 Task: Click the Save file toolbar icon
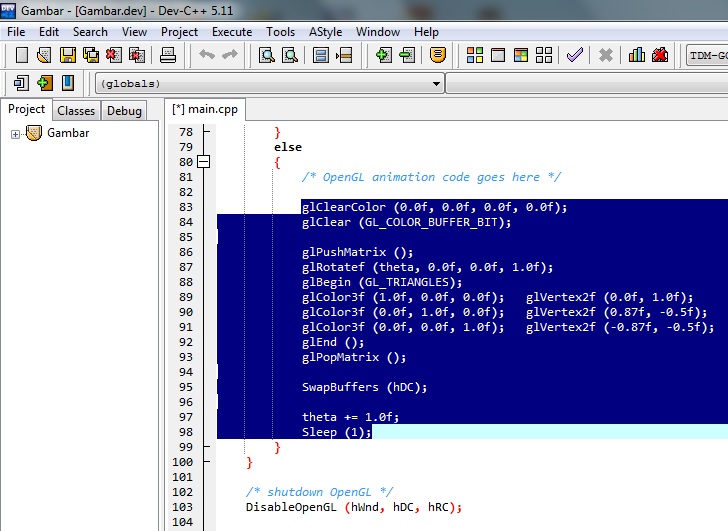point(68,55)
